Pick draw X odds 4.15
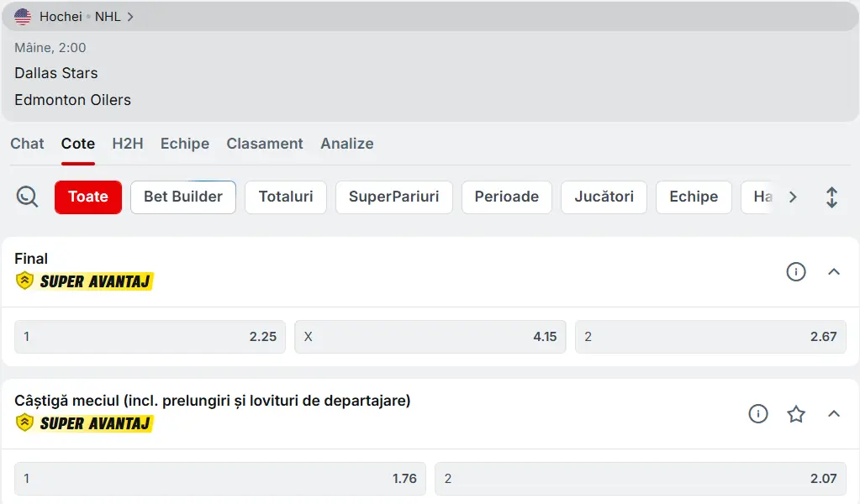 click(x=430, y=337)
